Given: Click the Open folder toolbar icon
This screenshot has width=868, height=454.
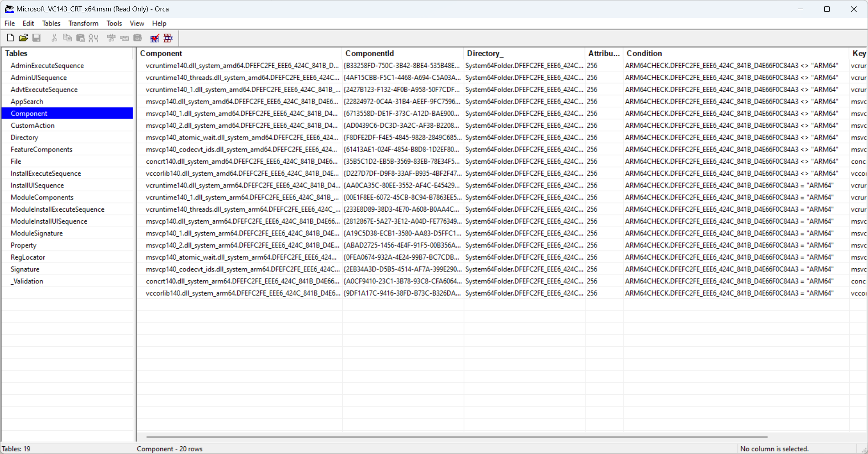Looking at the screenshot, I should pyautogui.click(x=23, y=38).
